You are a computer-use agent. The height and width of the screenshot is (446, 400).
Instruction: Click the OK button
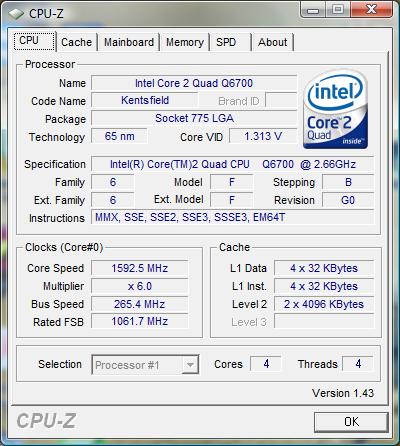pos(351,422)
